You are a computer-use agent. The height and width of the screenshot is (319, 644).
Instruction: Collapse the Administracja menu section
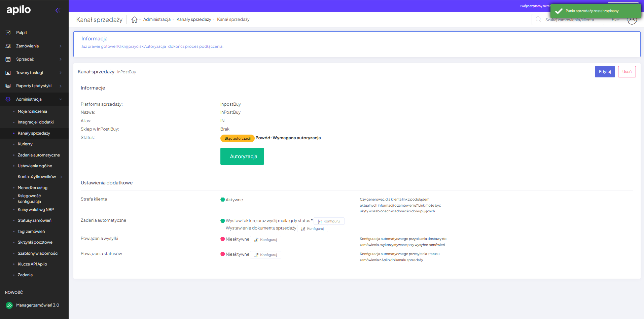point(61,99)
